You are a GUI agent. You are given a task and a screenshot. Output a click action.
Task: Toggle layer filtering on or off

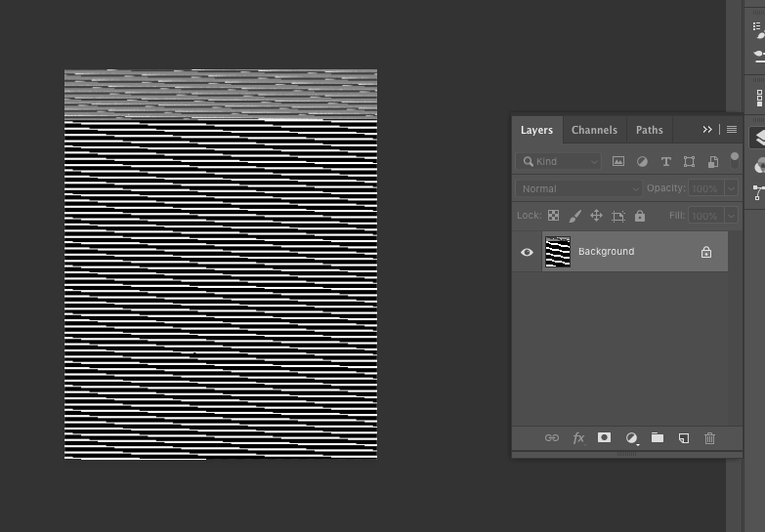point(735,161)
